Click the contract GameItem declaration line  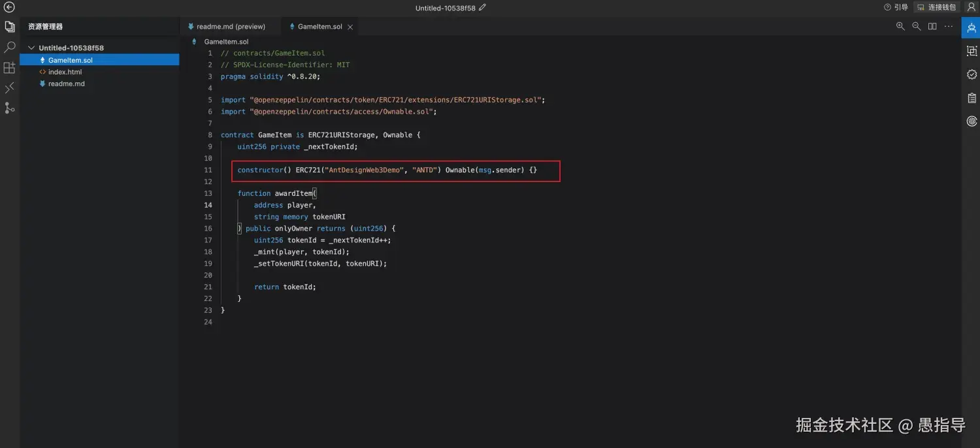pos(321,135)
